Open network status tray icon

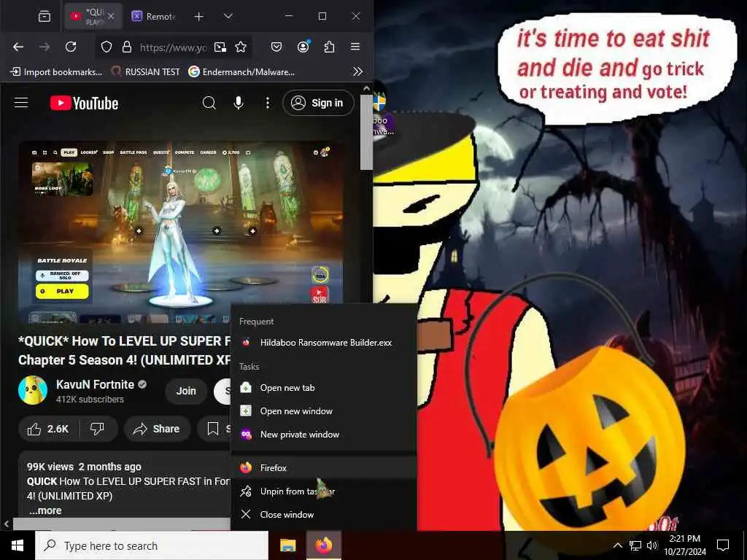[635, 545]
